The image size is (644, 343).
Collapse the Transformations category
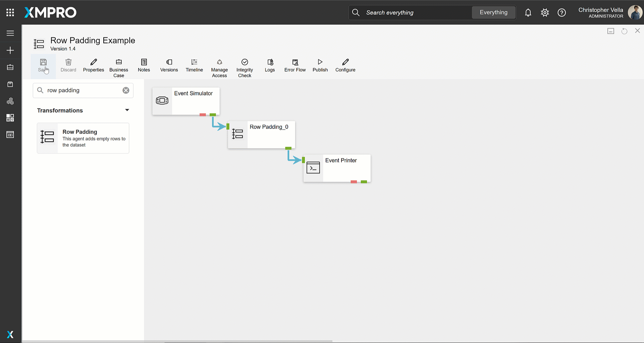point(127,110)
